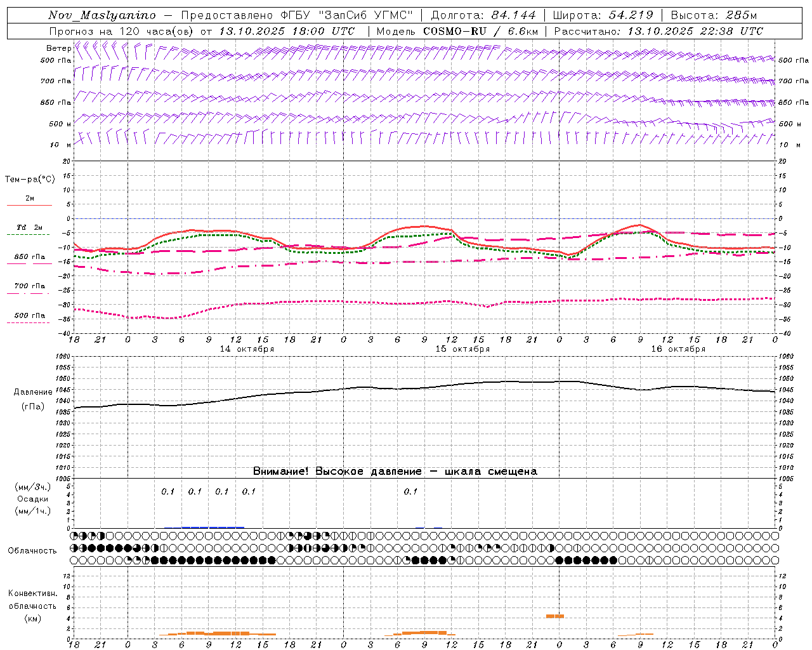Click the Высота: 285м value

pyautogui.click(x=714, y=15)
